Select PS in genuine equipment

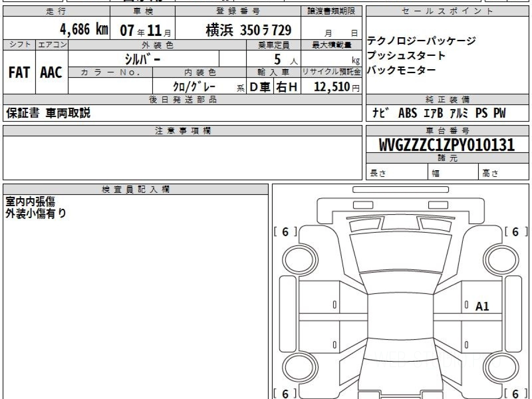click(482, 113)
